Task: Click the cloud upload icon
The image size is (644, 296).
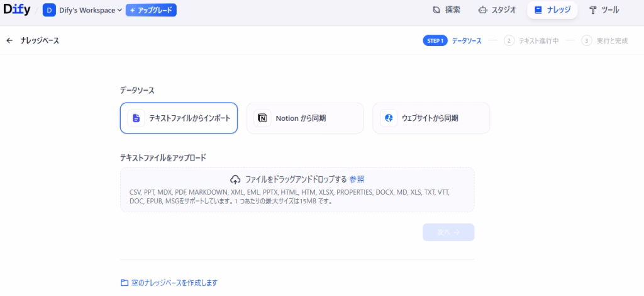Action: click(x=236, y=179)
